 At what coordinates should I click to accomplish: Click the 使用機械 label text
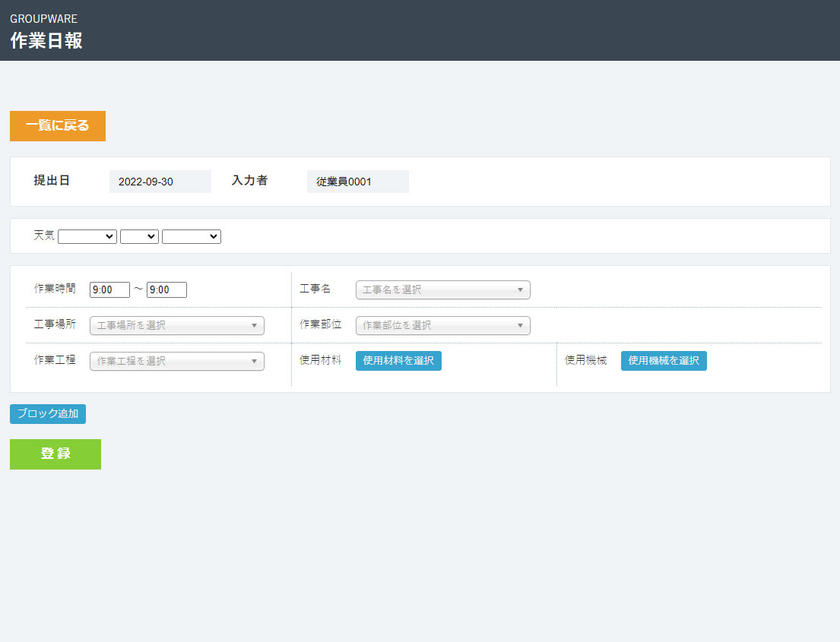pos(585,360)
